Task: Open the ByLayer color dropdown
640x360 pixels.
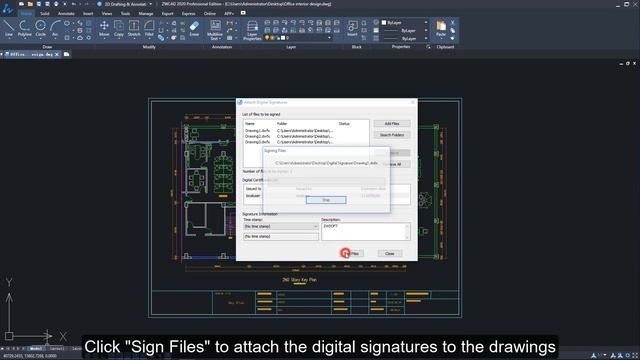Action: click(426, 22)
